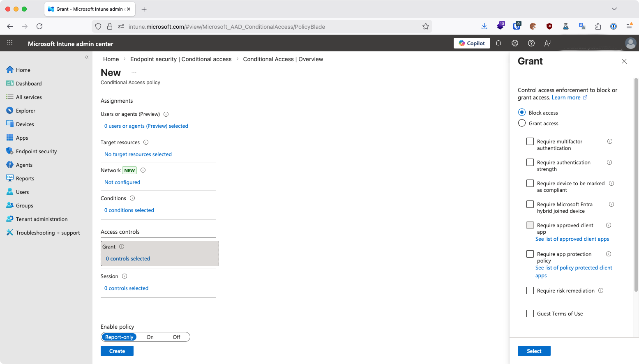
Task: Check Require authentication strength
Action: tap(530, 162)
